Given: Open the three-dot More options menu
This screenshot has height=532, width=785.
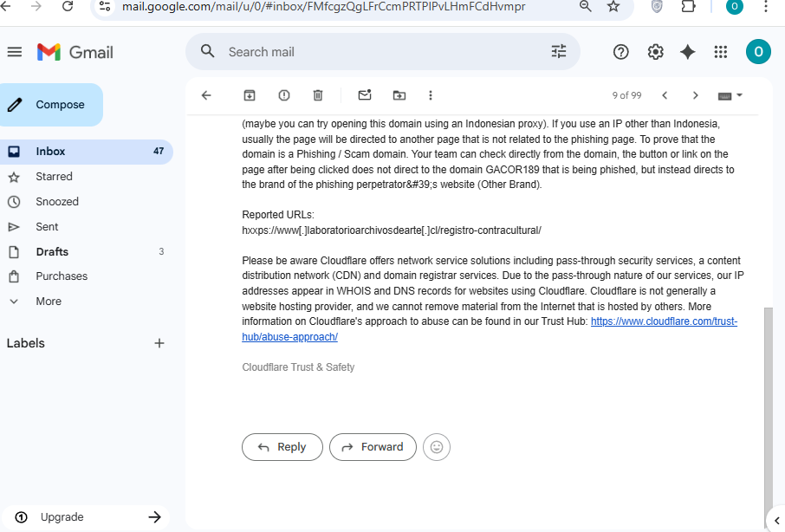Looking at the screenshot, I should 431,95.
